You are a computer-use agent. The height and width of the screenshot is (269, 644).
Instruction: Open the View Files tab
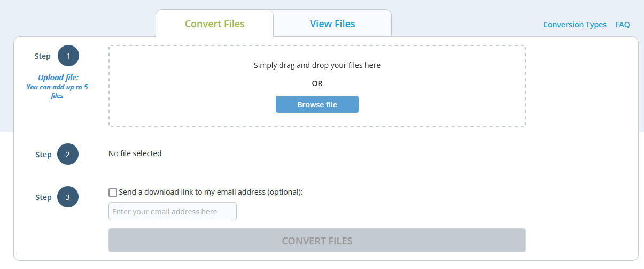click(x=332, y=24)
